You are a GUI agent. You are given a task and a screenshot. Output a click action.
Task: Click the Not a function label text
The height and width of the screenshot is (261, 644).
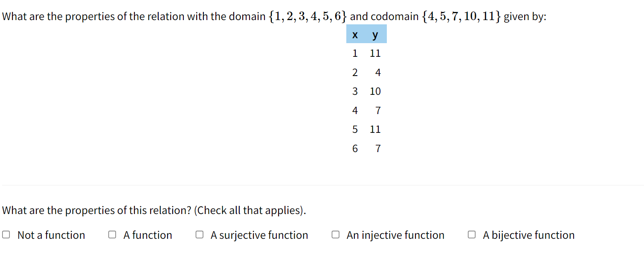tap(51, 235)
